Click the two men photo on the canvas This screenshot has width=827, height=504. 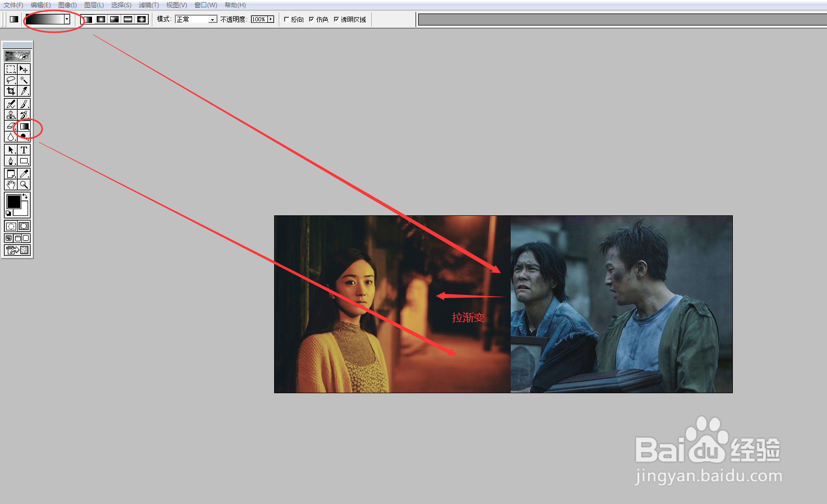[622, 304]
